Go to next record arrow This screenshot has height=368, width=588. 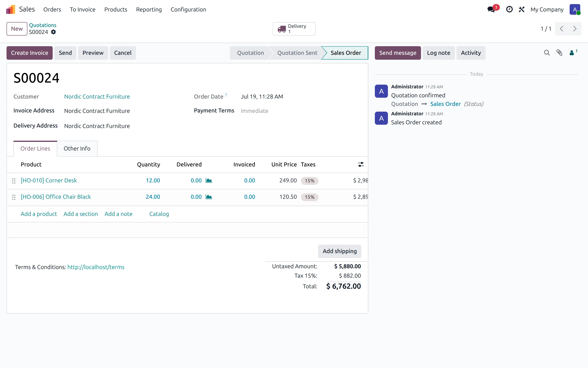click(575, 29)
